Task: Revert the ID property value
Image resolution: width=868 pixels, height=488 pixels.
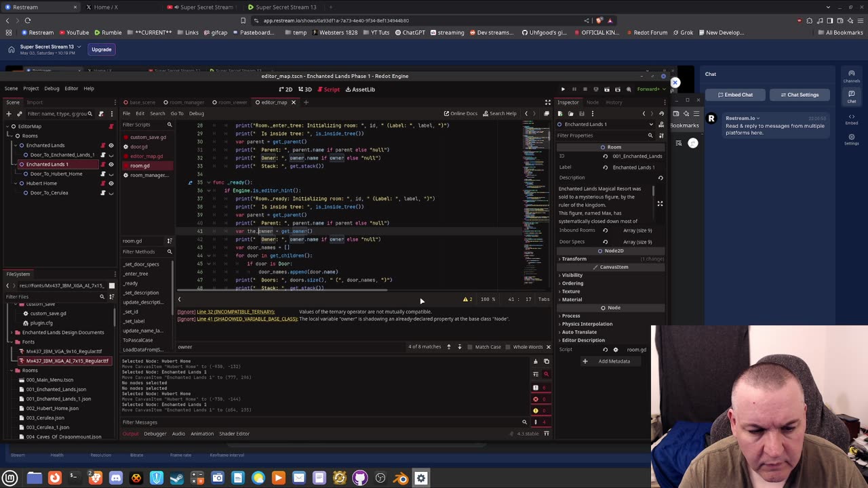Action: click(606, 156)
